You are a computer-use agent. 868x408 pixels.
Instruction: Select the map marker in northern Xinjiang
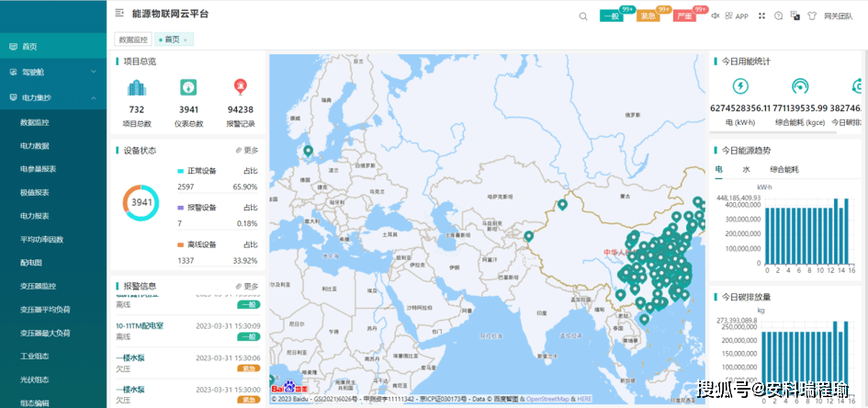562,205
